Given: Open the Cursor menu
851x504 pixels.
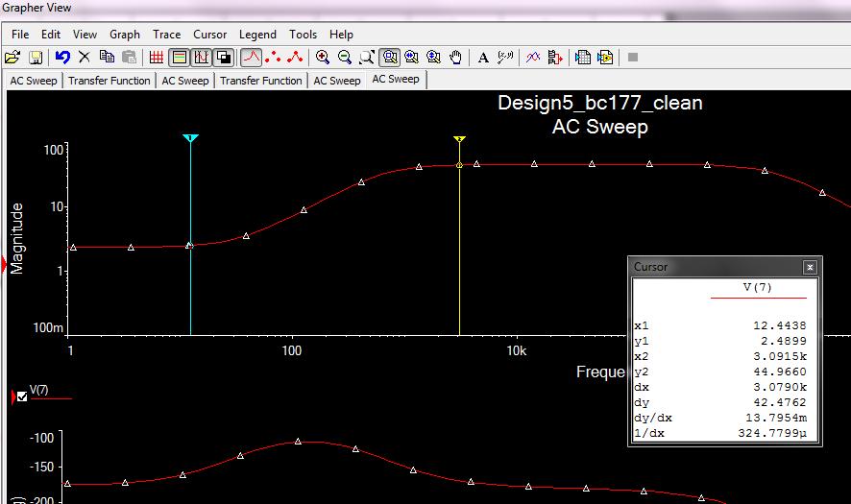Looking at the screenshot, I should 210,35.
